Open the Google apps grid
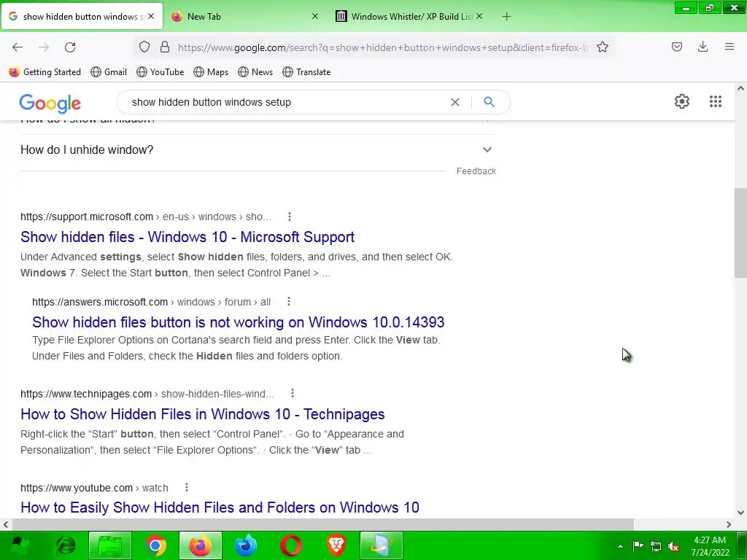 click(715, 101)
